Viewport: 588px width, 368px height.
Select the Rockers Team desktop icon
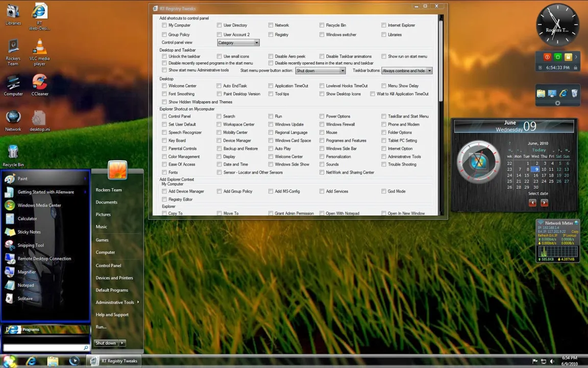(13, 52)
